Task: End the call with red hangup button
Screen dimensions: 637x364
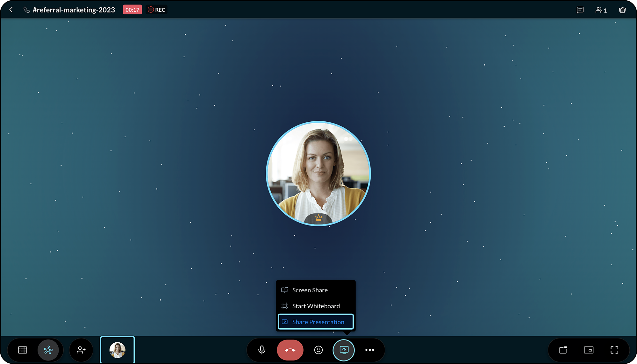Action: [x=290, y=350]
